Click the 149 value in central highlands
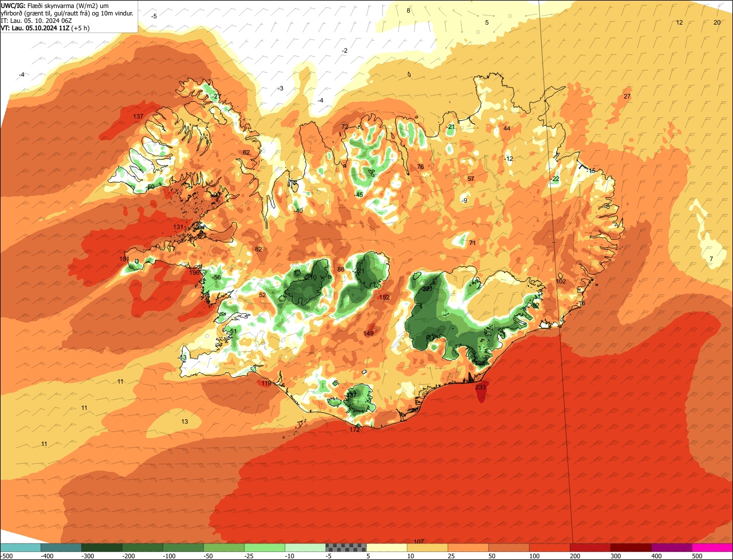This screenshot has width=733, height=560. point(369,333)
